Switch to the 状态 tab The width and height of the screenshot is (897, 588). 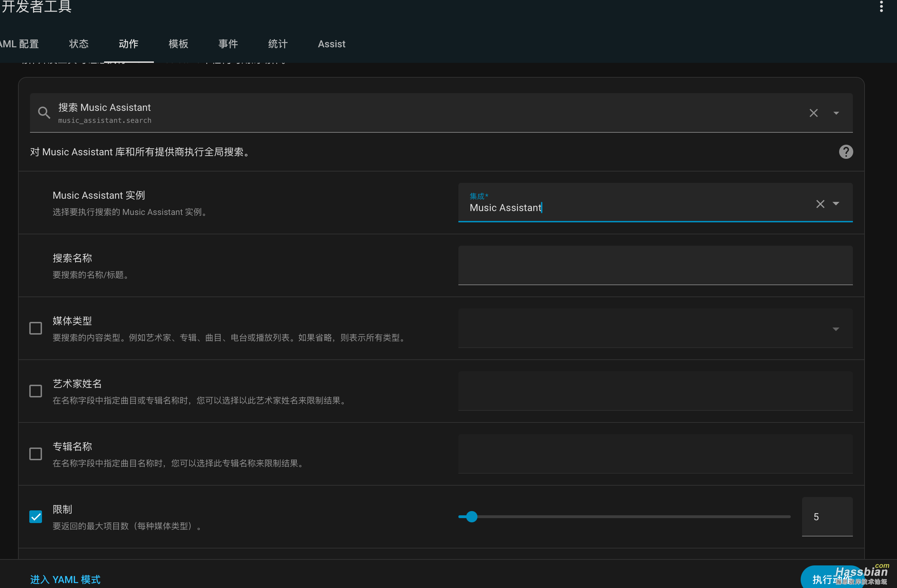[x=79, y=44]
